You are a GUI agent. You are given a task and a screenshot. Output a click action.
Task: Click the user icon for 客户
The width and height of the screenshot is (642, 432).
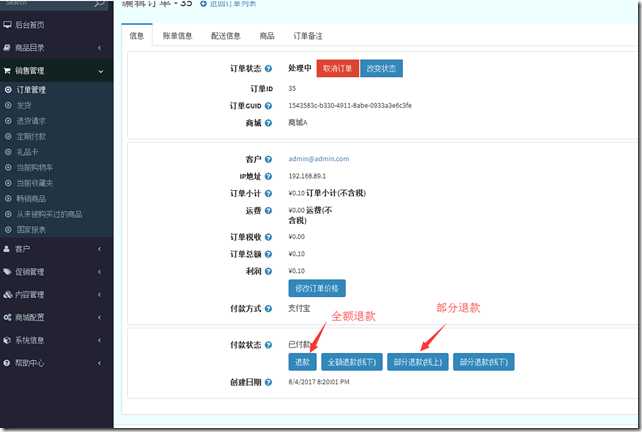pyautogui.click(x=7, y=249)
